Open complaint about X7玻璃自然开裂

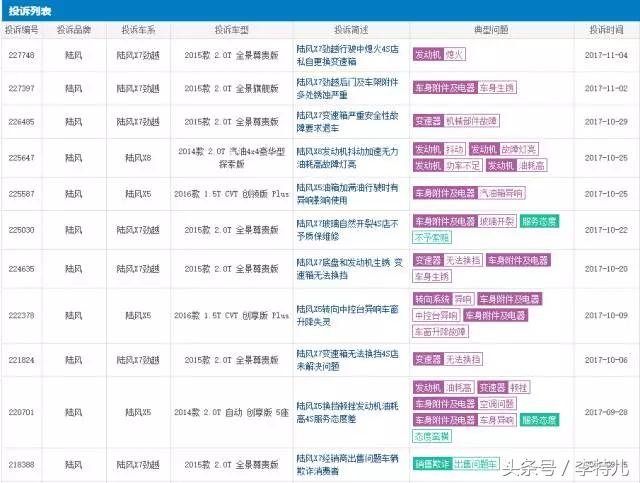pyautogui.click(x=347, y=230)
